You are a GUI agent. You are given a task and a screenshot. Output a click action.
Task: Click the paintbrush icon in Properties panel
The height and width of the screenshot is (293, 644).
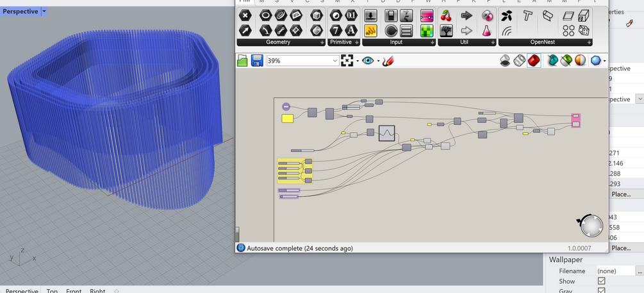coord(630,24)
